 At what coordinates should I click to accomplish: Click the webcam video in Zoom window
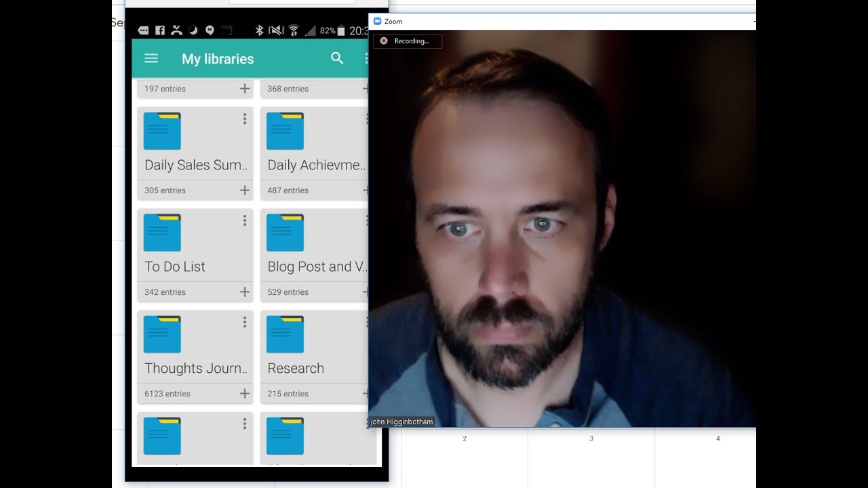(562, 228)
